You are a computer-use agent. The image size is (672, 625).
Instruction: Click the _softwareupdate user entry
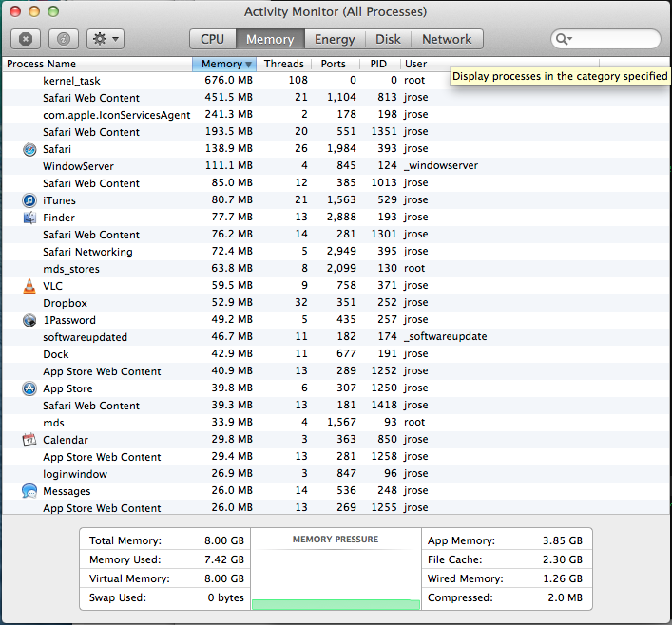pyautogui.click(x=445, y=336)
